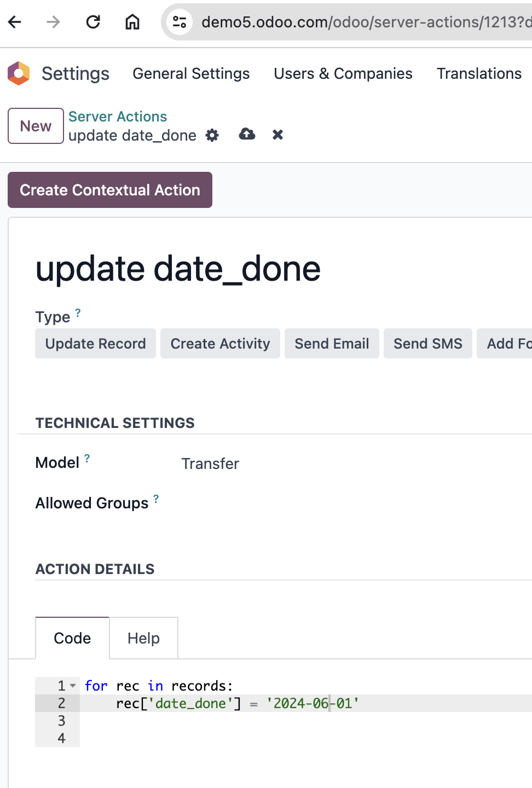Go to the browser home icon
Screen dimensions: 532x788
click(x=132, y=22)
